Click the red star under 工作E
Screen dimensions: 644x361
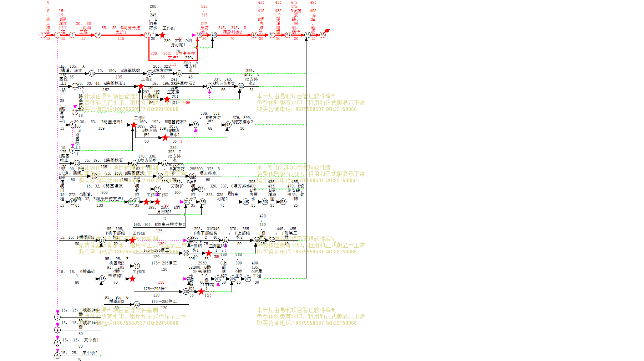(141, 86)
